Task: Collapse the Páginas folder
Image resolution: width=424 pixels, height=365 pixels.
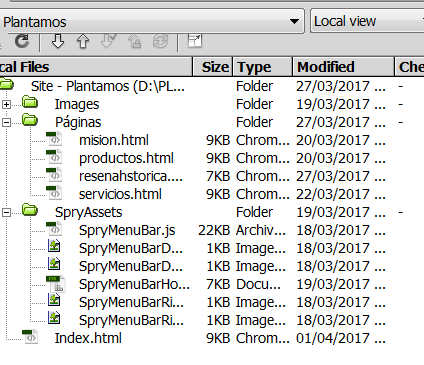Action: (6, 123)
